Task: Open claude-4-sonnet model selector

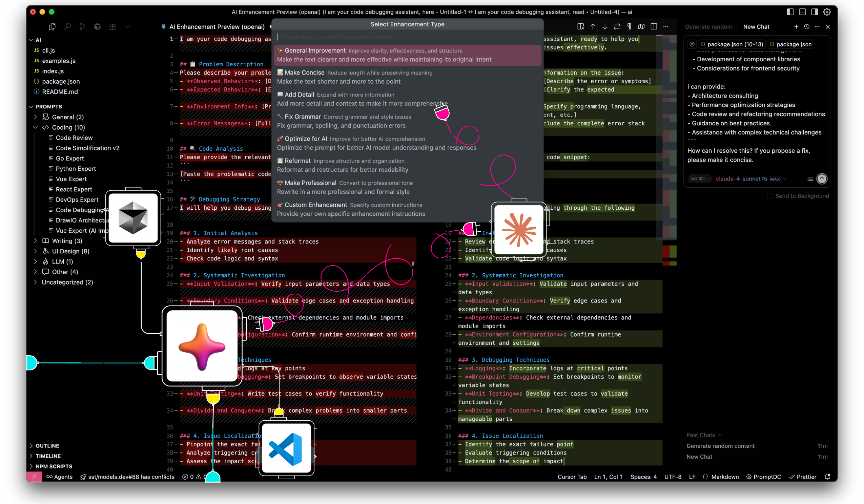Action: (750, 178)
